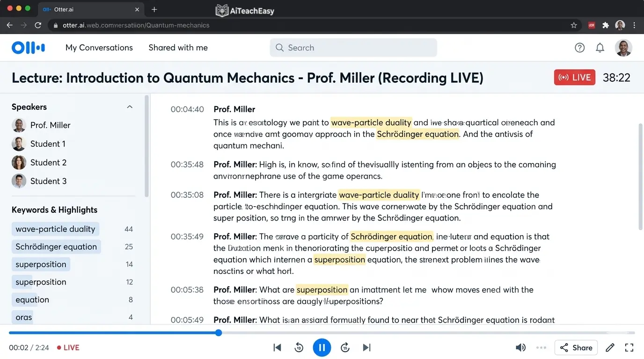Click the Search conversations field
The image size is (644, 359).
[352, 47]
